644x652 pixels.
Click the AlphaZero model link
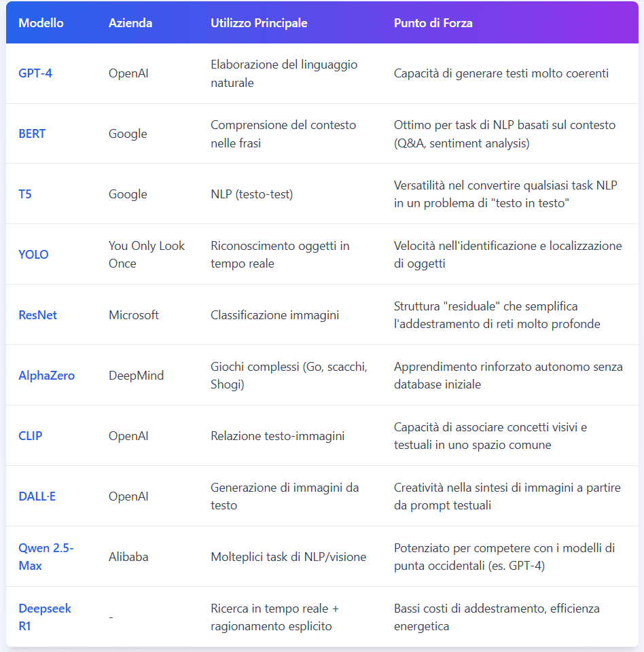click(47, 375)
